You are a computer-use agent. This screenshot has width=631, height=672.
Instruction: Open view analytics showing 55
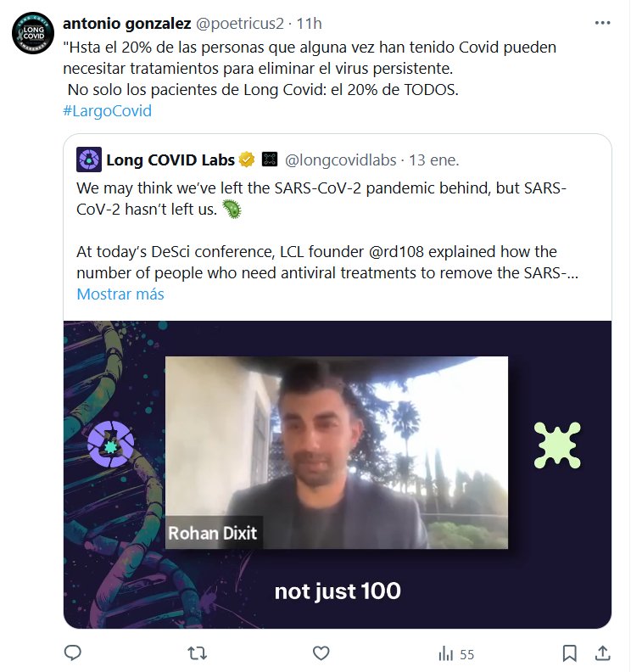pyautogui.click(x=455, y=654)
